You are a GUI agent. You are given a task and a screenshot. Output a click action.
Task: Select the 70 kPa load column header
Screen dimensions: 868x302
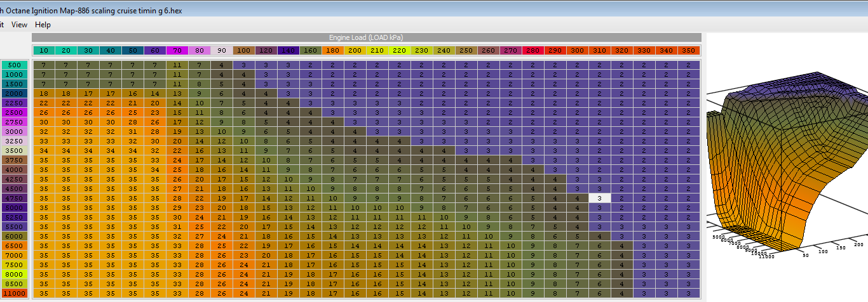(x=177, y=50)
